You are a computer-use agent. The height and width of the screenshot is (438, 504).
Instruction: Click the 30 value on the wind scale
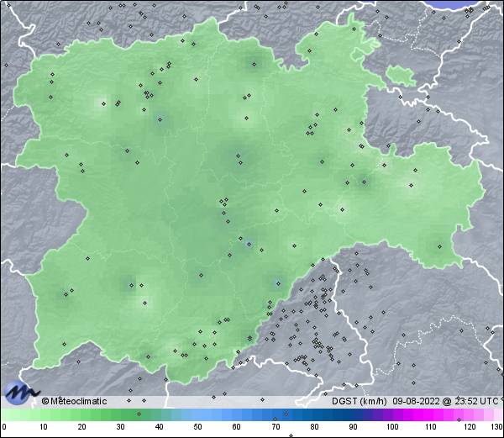coord(120,427)
